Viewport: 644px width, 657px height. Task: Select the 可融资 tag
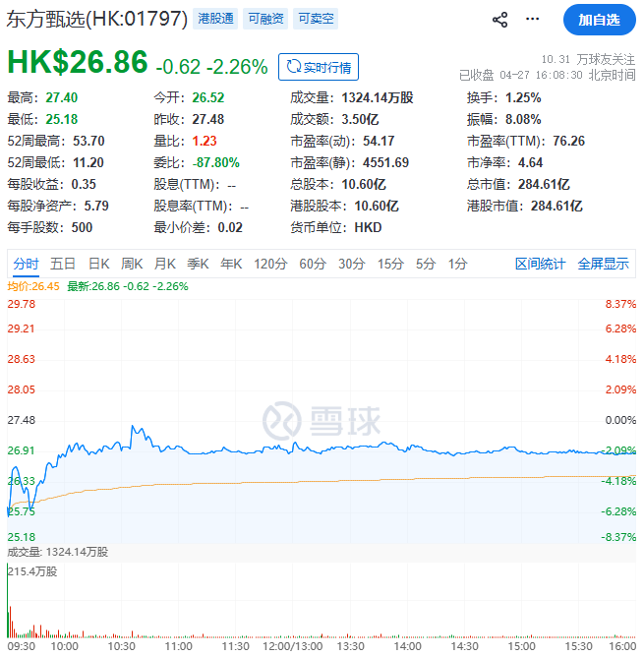click(x=264, y=20)
